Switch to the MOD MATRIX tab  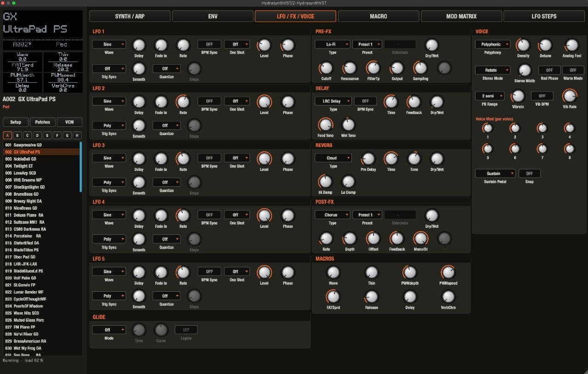click(x=461, y=16)
